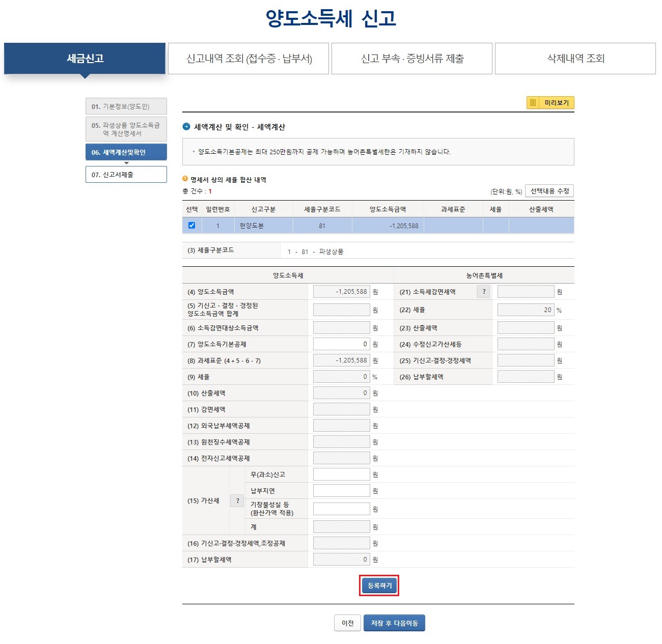Click the help icon beside 소득세감면세액
This screenshot has height=644, width=662.
[484, 292]
